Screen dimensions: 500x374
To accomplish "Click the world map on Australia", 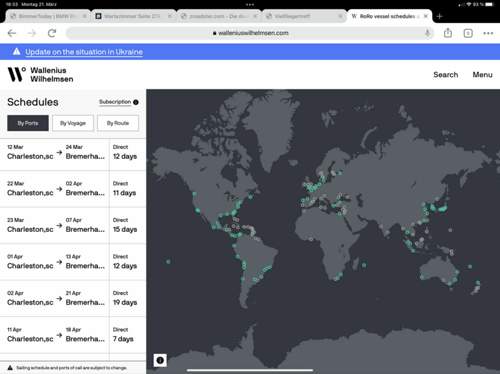I will [x=438, y=272].
